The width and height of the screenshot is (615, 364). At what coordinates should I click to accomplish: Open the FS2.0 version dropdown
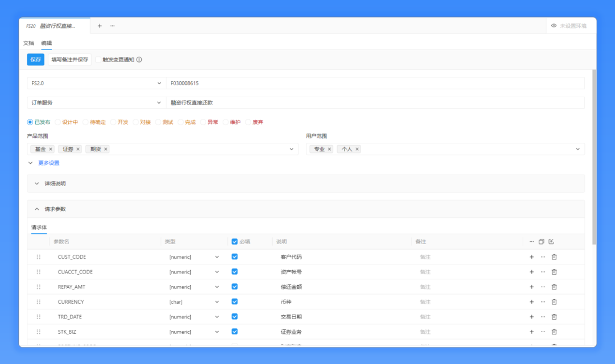96,83
